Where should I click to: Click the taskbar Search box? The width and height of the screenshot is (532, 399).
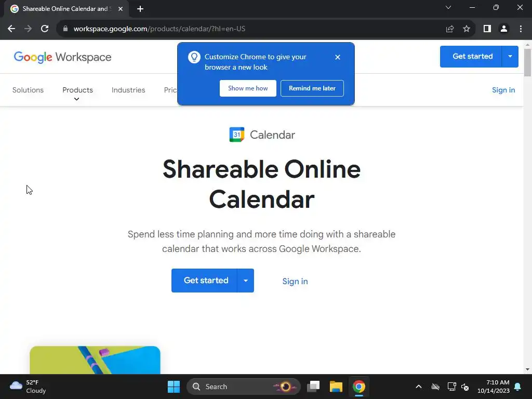(243, 387)
